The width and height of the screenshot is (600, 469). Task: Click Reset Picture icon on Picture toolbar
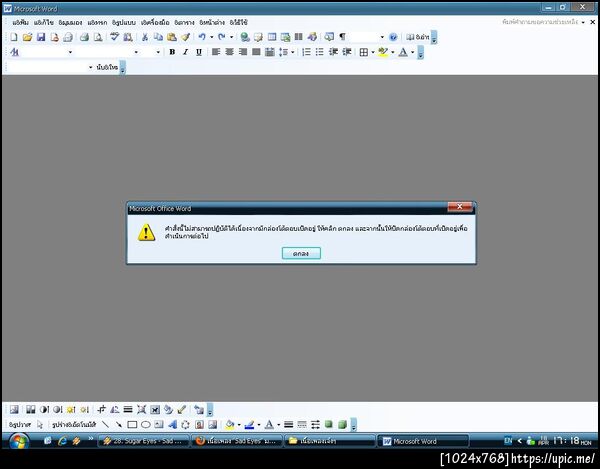click(x=199, y=409)
